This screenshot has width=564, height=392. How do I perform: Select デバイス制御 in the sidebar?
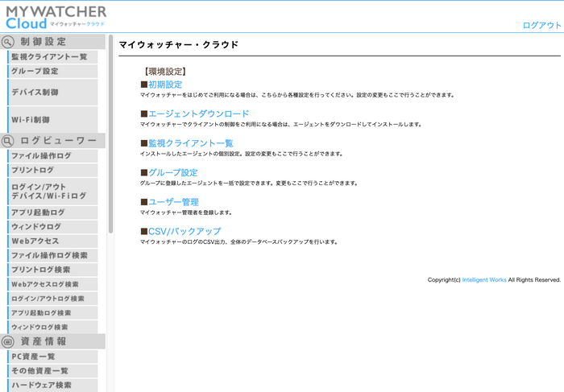(35, 93)
